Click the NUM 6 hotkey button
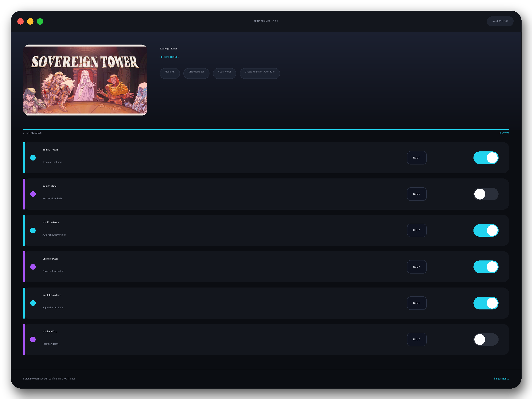The width and height of the screenshot is (532, 399). [x=417, y=339]
